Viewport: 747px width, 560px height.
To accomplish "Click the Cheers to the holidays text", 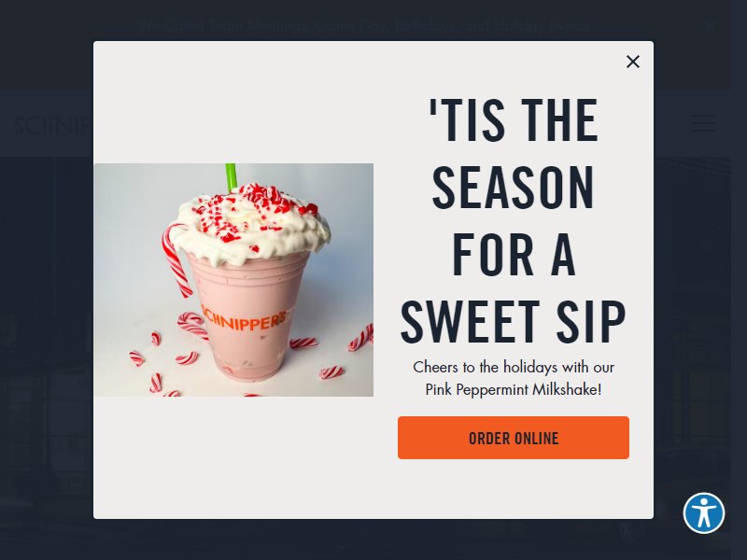I will pos(513,367).
